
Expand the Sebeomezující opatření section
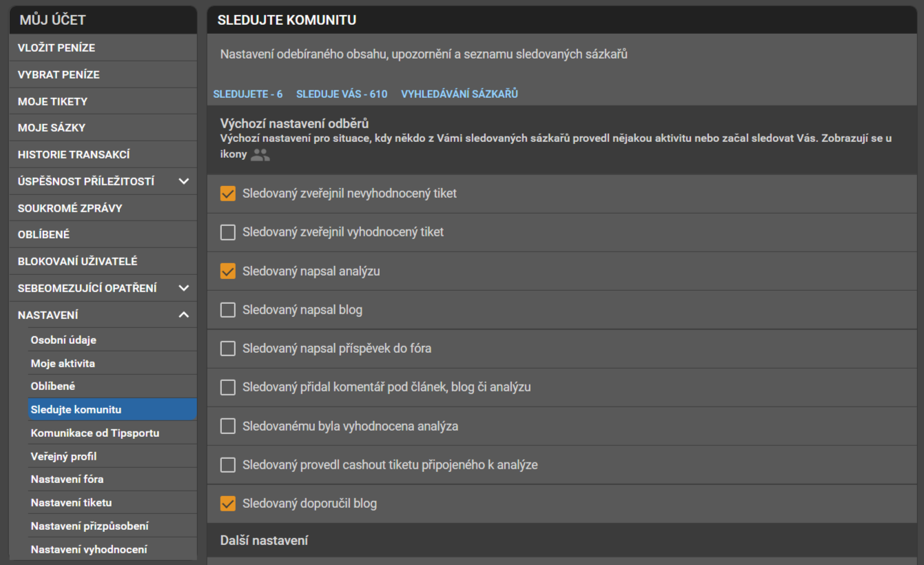coord(183,288)
